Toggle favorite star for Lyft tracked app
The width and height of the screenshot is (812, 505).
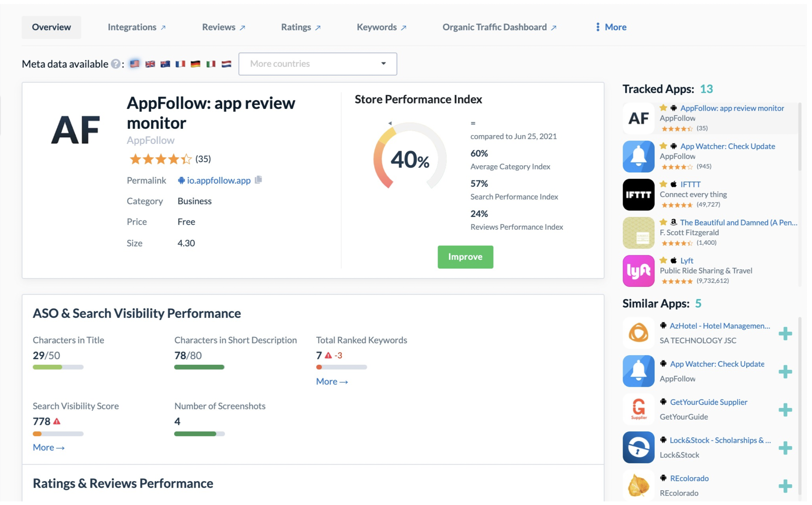pyautogui.click(x=663, y=260)
